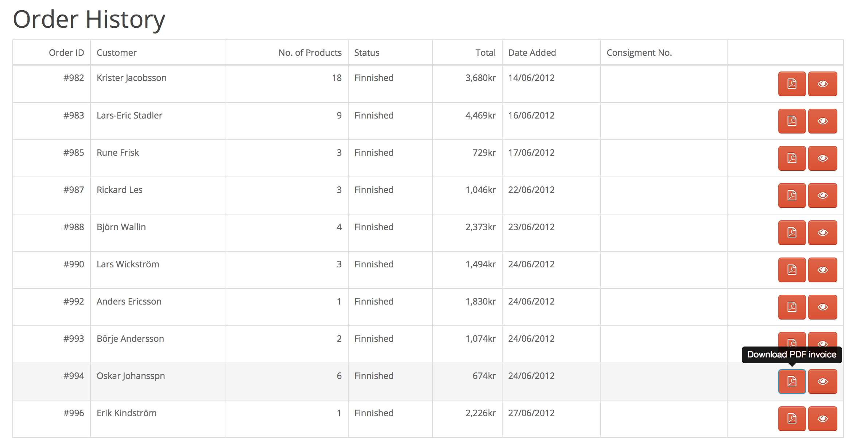The image size is (868, 445).
Task: Download PDF invoice for order #992
Action: coord(792,307)
